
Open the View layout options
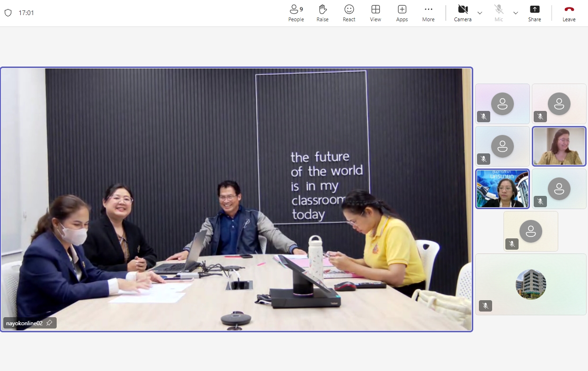click(x=375, y=13)
